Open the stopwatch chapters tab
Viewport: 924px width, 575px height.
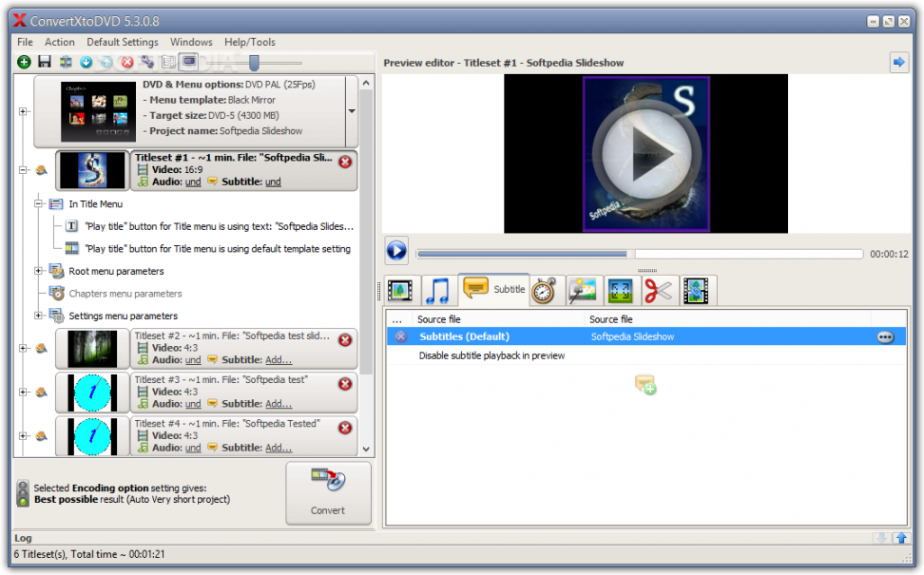(x=544, y=291)
